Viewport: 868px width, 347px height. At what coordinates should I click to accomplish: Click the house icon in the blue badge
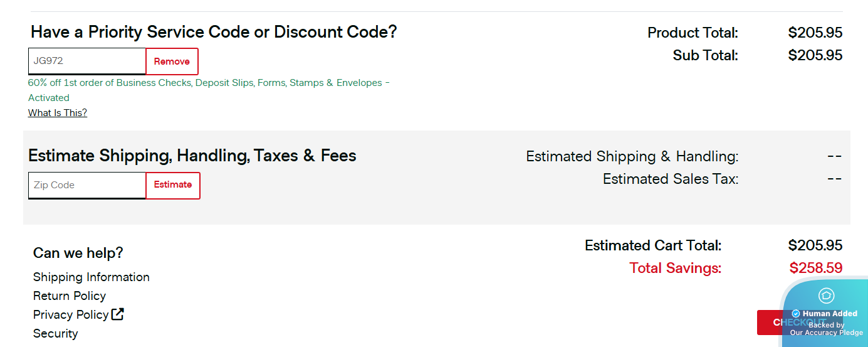click(826, 296)
